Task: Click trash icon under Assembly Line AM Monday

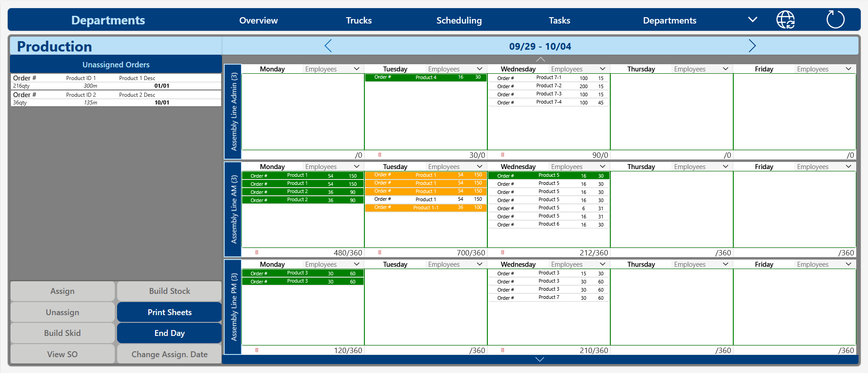Action: click(257, 253)
